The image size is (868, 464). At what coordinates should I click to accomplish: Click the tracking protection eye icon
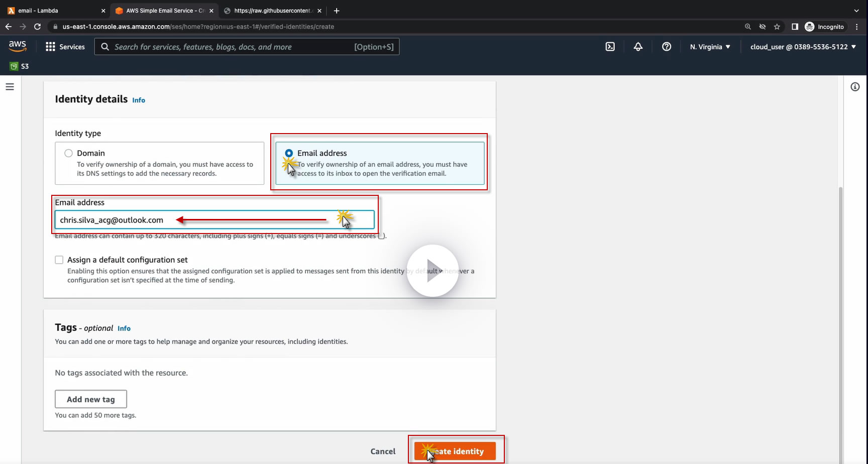coord(763,27)
